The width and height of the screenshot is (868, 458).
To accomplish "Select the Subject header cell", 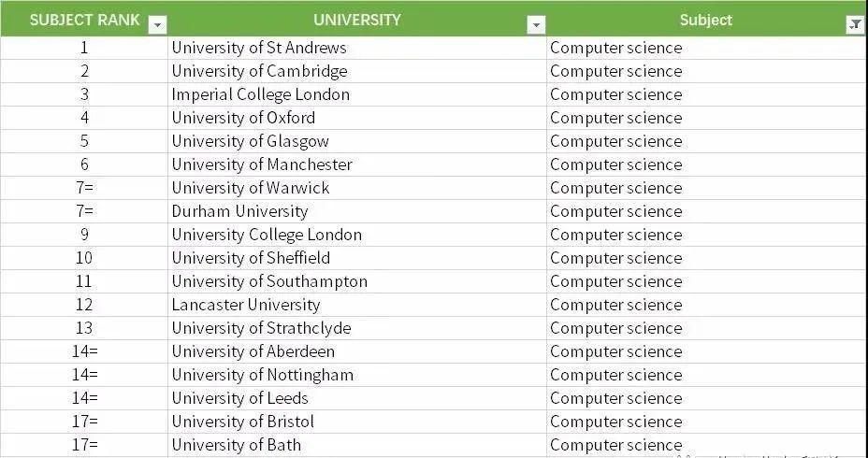I will [707, 19].
